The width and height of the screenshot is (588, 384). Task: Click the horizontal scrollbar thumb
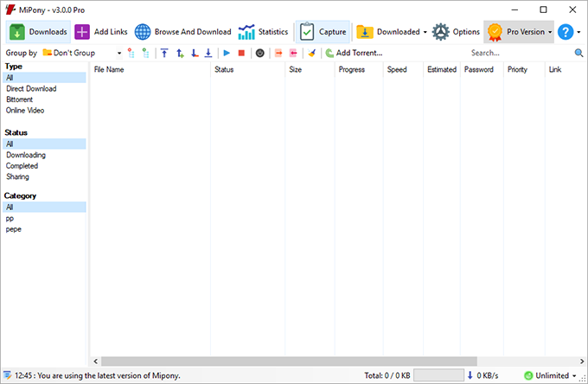pos(289,362)
